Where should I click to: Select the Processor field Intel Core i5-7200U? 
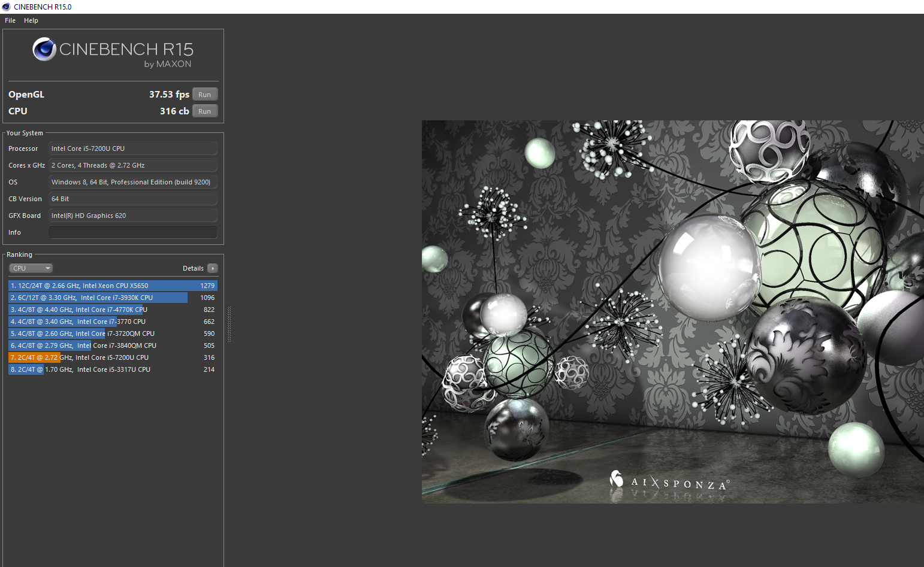[x=133, y=148]
